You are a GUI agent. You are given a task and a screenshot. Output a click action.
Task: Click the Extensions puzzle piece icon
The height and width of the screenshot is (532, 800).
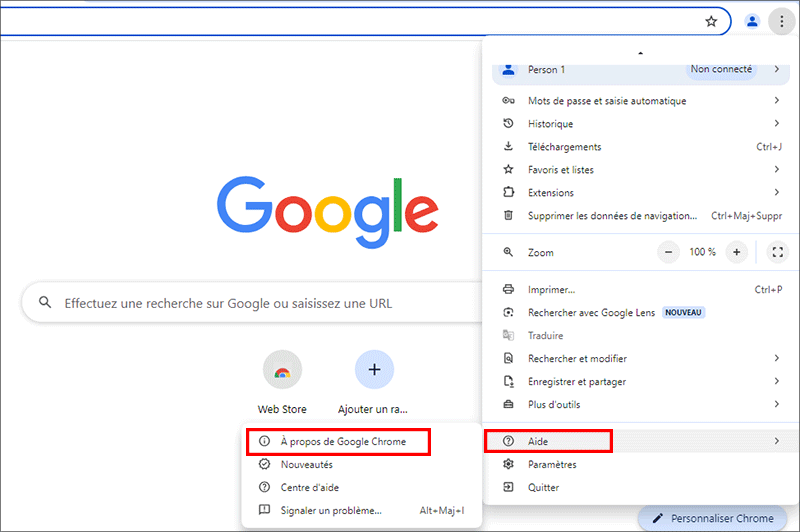click(x=508, y=192)
